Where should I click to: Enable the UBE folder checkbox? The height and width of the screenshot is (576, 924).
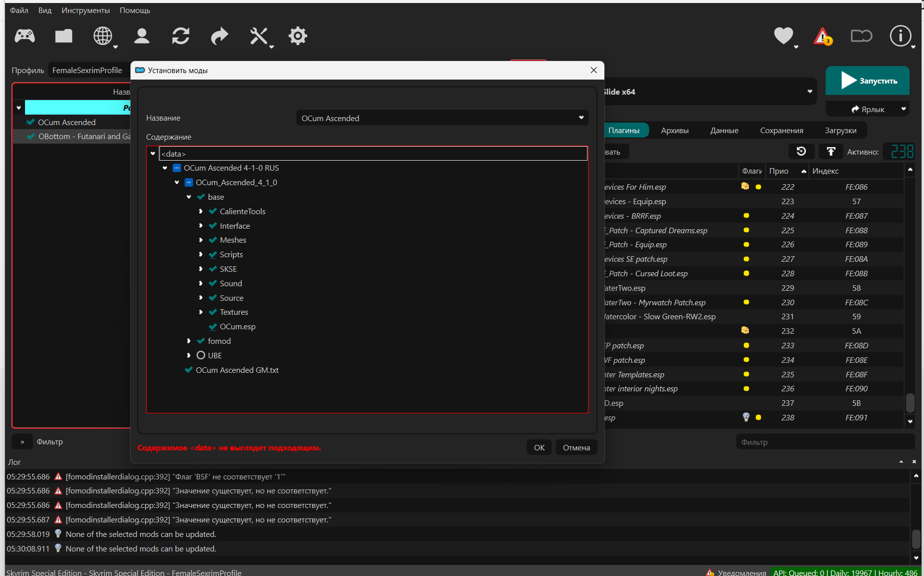click(x=201, y=355)
